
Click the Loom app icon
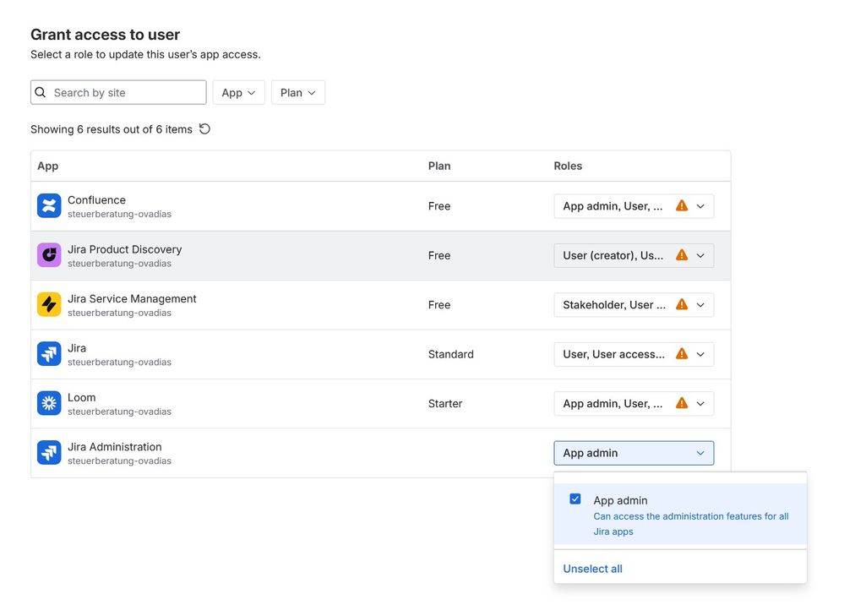point(49,403)
